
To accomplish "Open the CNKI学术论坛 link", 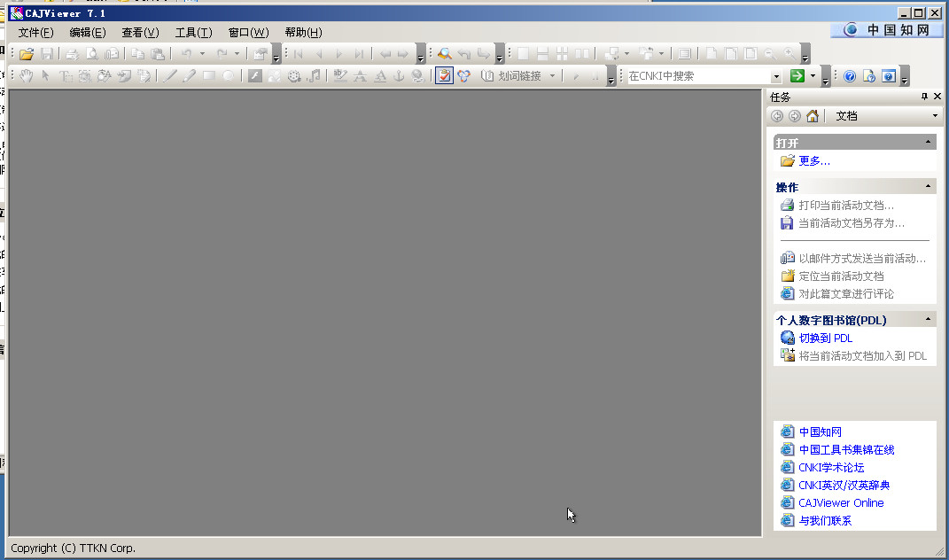I will [831, 467].
